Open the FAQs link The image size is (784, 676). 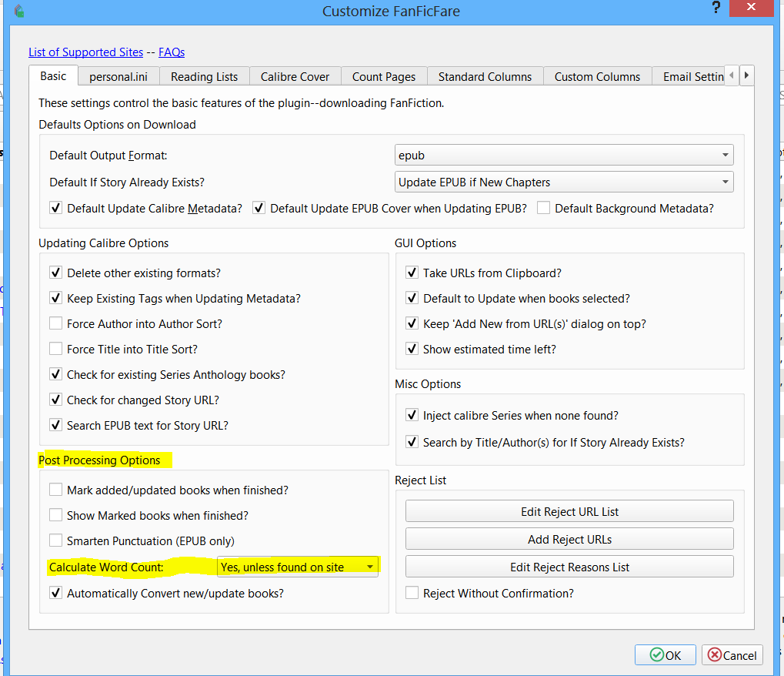(172, 52)
